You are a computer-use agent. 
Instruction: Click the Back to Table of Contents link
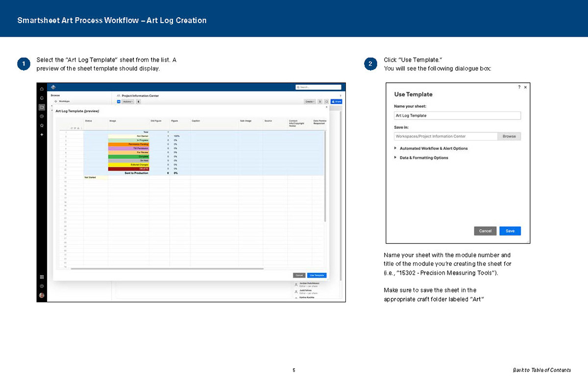pos(541,370)
